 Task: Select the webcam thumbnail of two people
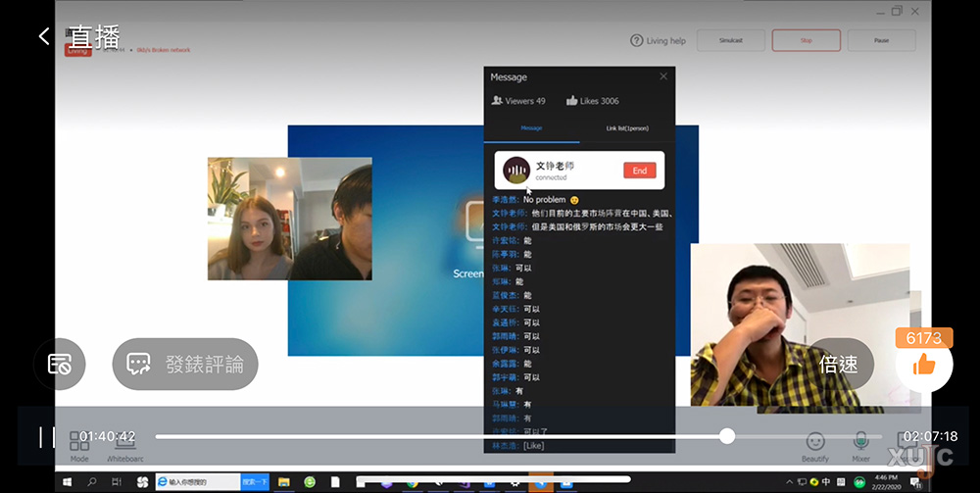coord(289,219)
